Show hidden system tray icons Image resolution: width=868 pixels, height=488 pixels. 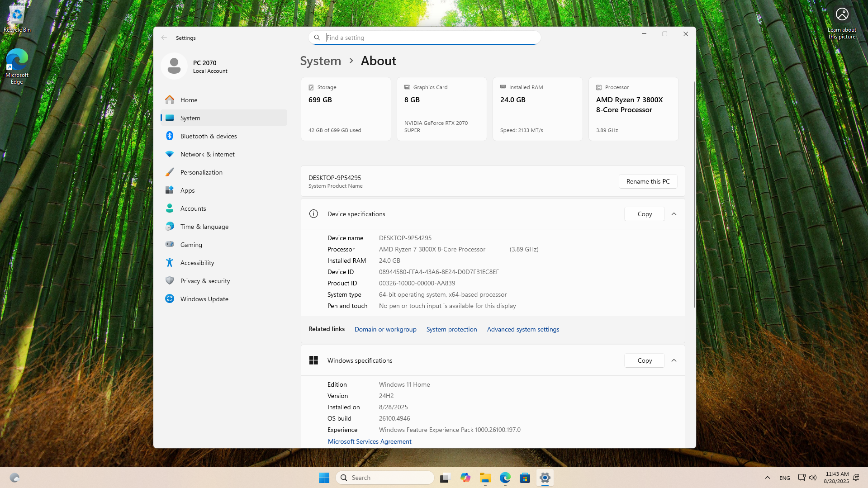point(768,478)
